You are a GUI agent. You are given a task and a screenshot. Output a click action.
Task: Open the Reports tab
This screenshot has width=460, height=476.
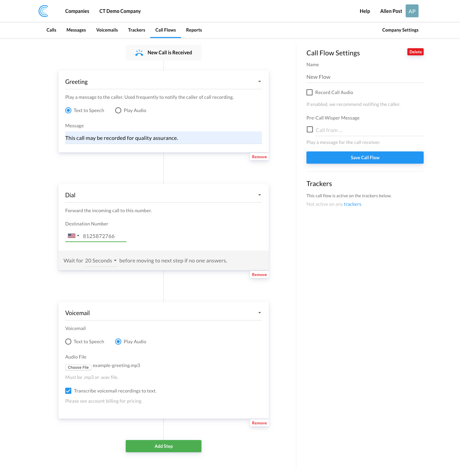coord(194,30)
